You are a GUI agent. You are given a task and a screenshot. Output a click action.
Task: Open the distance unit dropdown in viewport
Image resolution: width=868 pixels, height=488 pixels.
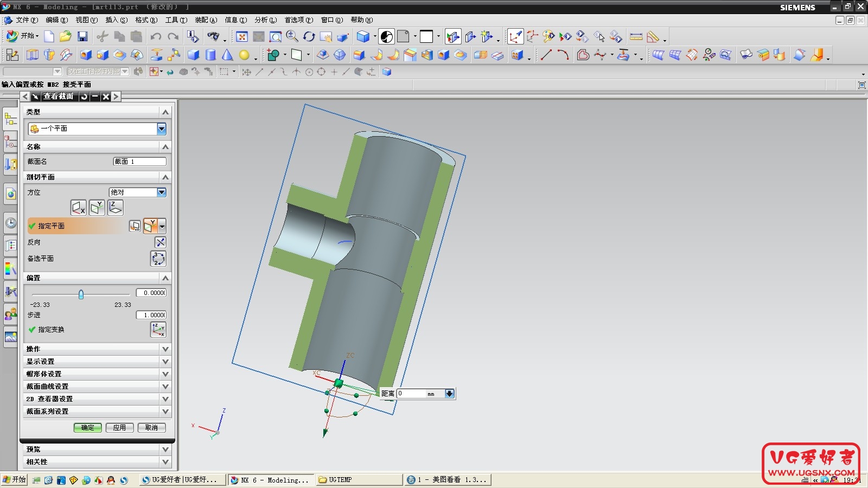[449, 394]
